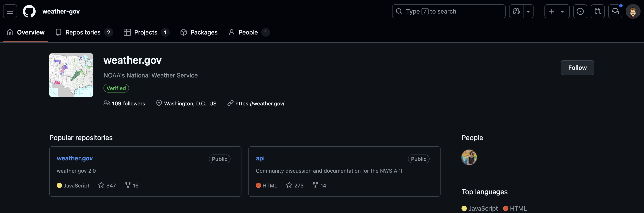Switch to the Projects tab
This screenshot has width=644, height=213.
click(x=146, y=32)
